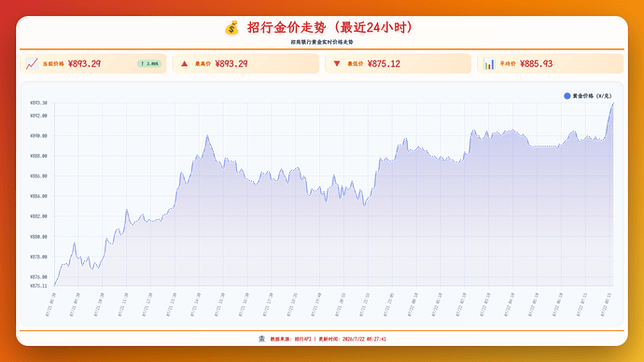
Task: Click the red down triangle next to 最低价
Action: click(337, 63)
